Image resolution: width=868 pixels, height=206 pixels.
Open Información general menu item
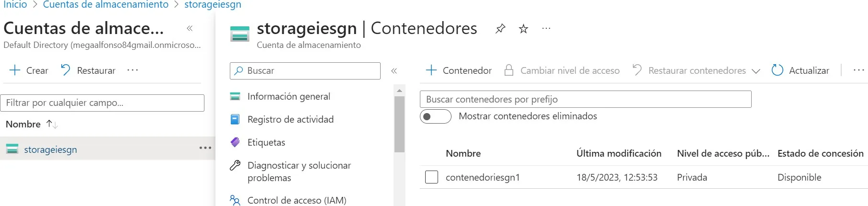coord(289,96)
